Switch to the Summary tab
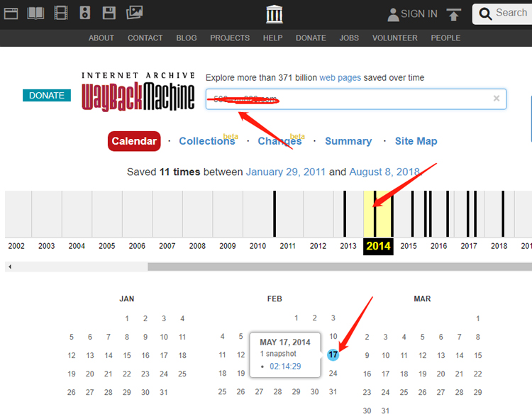532x419 pixels. (x=348, y=141)
